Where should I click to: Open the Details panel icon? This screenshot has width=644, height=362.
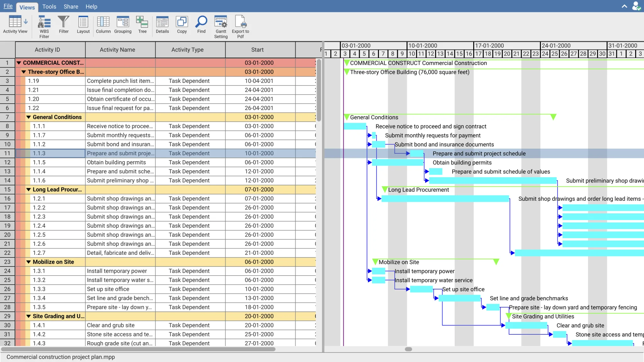pos(162,25)
